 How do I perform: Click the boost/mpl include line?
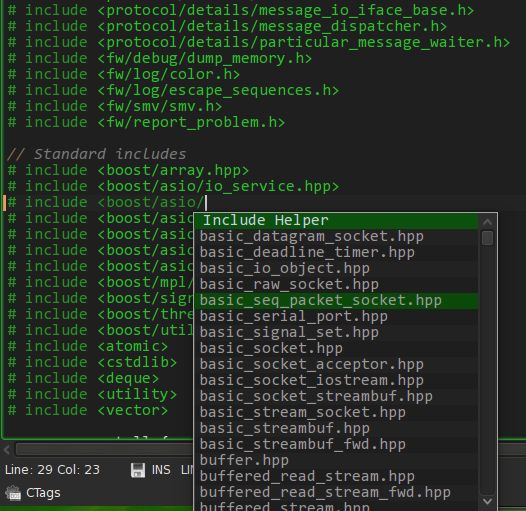coord(100,283)
